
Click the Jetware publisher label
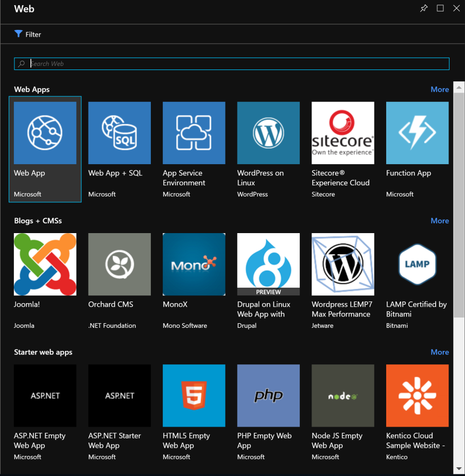322,326
